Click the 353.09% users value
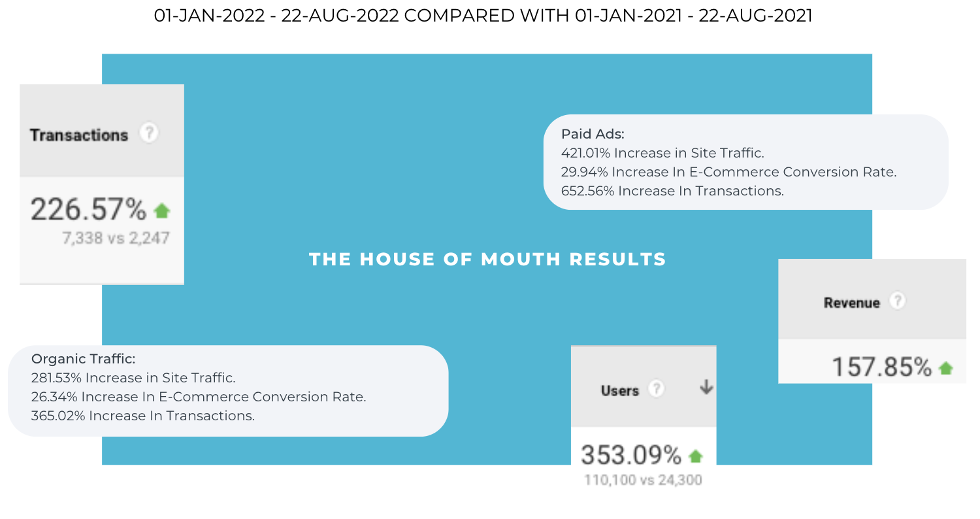 coord(631,454)
